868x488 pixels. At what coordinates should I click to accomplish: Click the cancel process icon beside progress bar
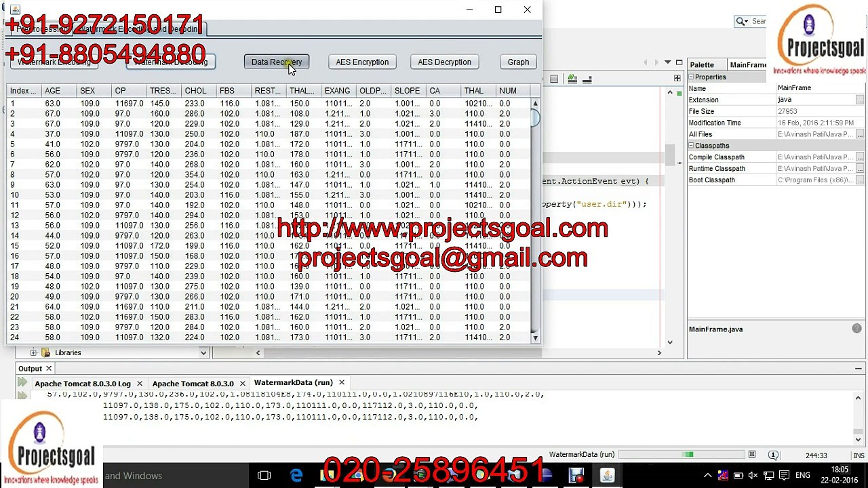point(752,455)
